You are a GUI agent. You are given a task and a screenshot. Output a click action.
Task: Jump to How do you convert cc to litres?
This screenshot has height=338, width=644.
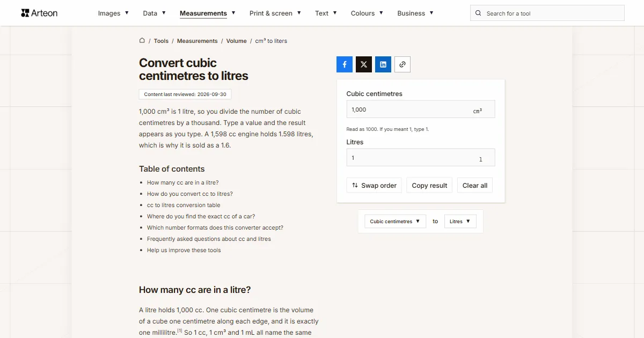coord(190,194)
